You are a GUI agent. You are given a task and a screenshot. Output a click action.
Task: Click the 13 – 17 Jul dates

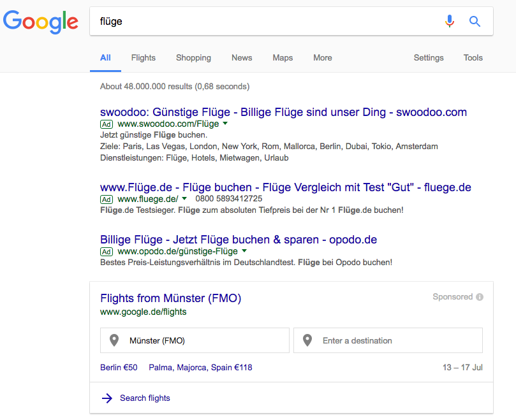[x=462, y=367]
